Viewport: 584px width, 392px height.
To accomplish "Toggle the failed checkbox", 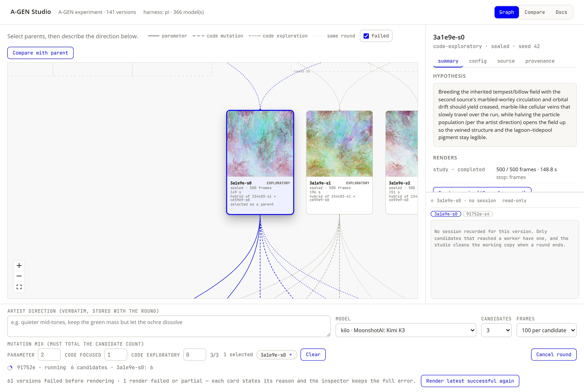I will coord(366,36).
